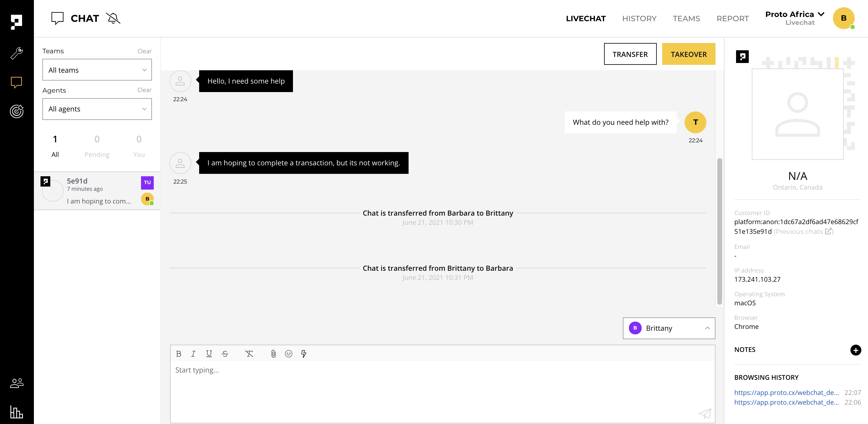This screenshot has width=868, height=424.
Task: Switch to the REPORT tab
Action: pos(732,18)
